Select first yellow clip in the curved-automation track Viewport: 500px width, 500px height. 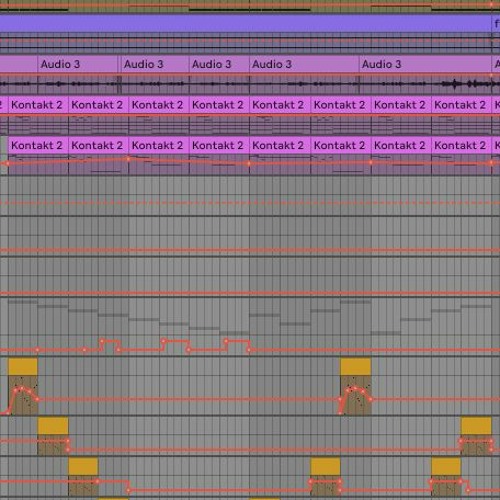pos(23,367)
